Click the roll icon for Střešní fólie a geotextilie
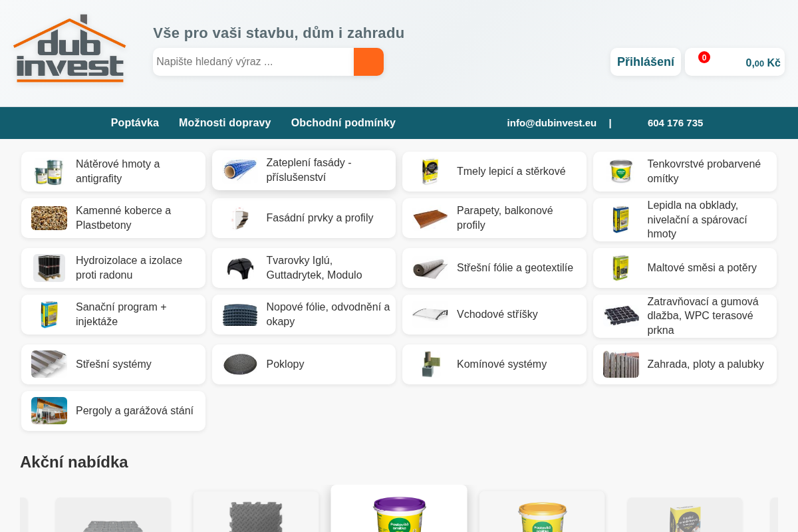This screenshot has height=532, width=798. 430,268
